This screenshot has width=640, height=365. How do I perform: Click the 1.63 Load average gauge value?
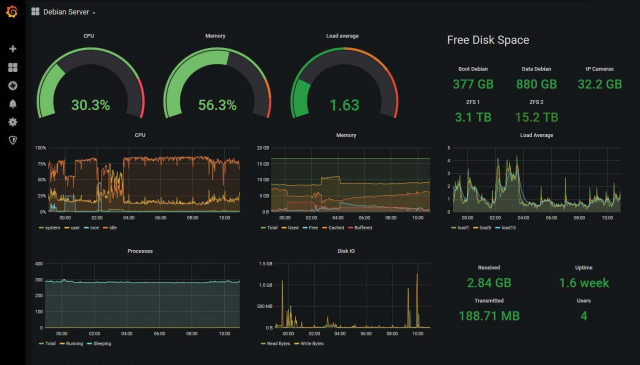[x=344, y=105]
